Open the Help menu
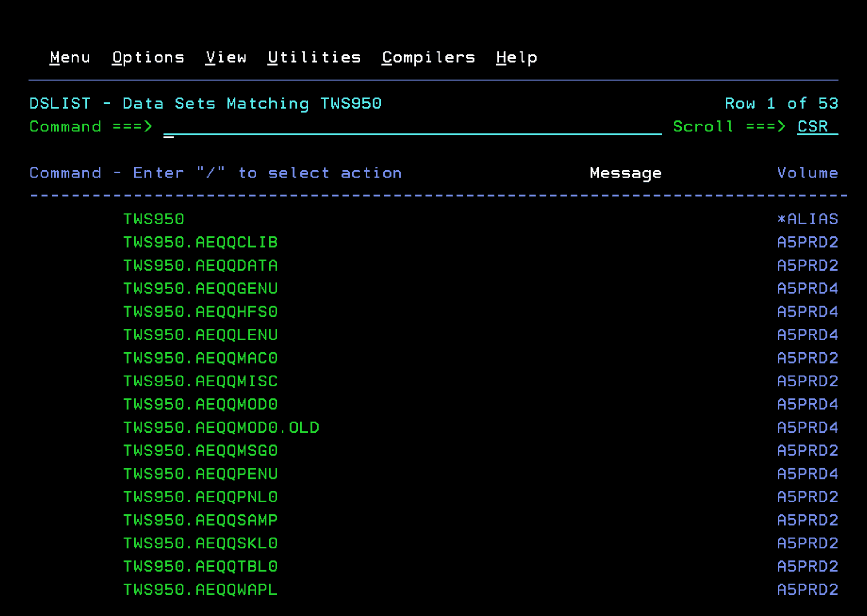This screenshot has width=867, height=616. [517, 57]
